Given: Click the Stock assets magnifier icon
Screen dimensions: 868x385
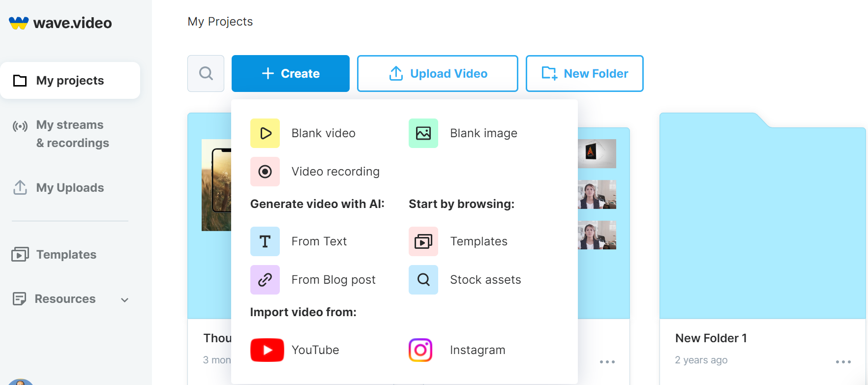Looking at the screenshot, I should [423, 280].
